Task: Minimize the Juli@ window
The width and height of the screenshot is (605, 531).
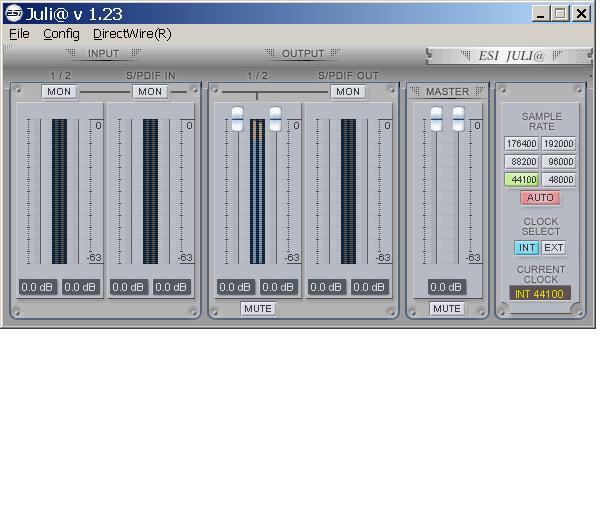Action: click(x=541, y=14)
